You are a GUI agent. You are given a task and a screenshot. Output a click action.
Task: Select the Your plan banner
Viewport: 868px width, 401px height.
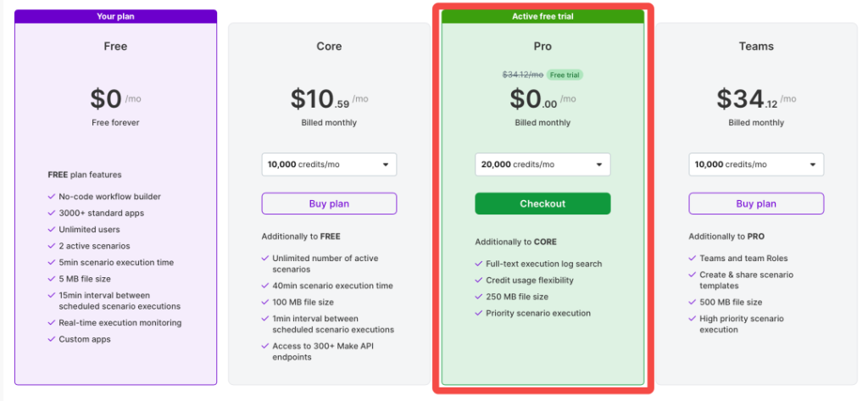(x=116, y=16)
